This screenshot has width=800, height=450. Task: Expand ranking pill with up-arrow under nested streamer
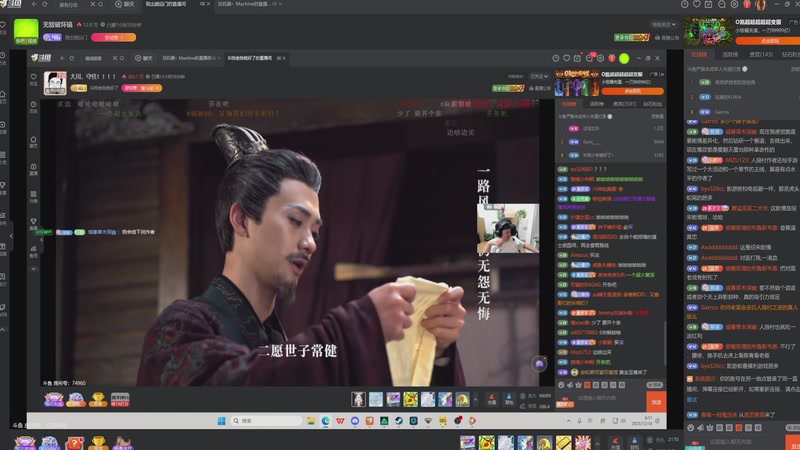click(142, 88)
